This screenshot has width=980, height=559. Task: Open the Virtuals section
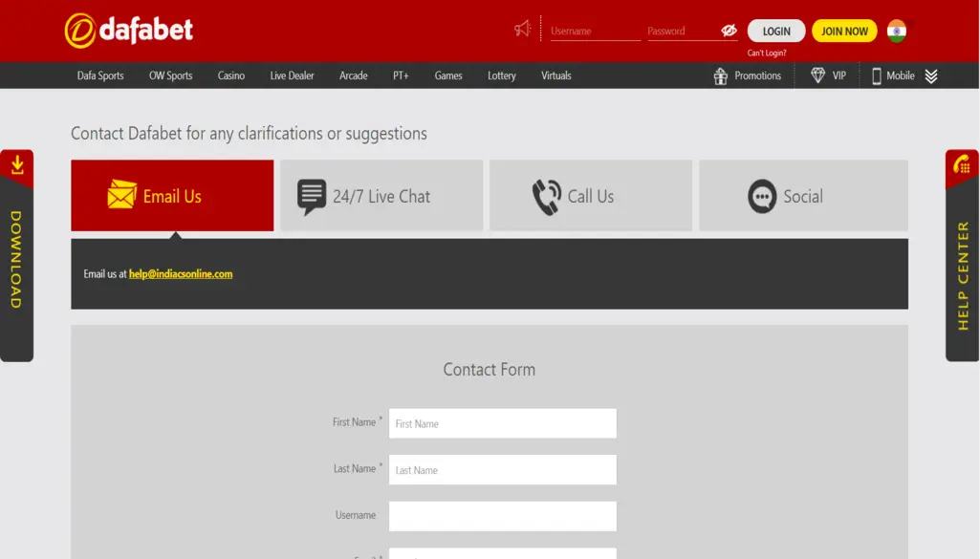pos(556,75)
